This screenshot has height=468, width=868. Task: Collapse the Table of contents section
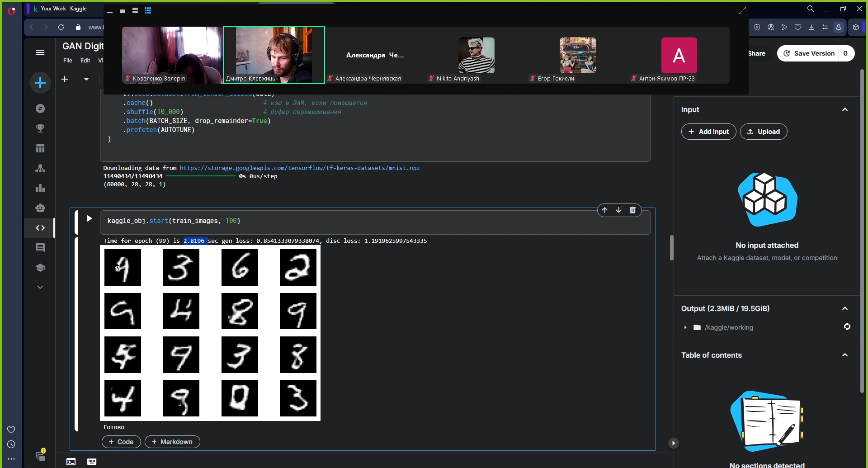844,355
